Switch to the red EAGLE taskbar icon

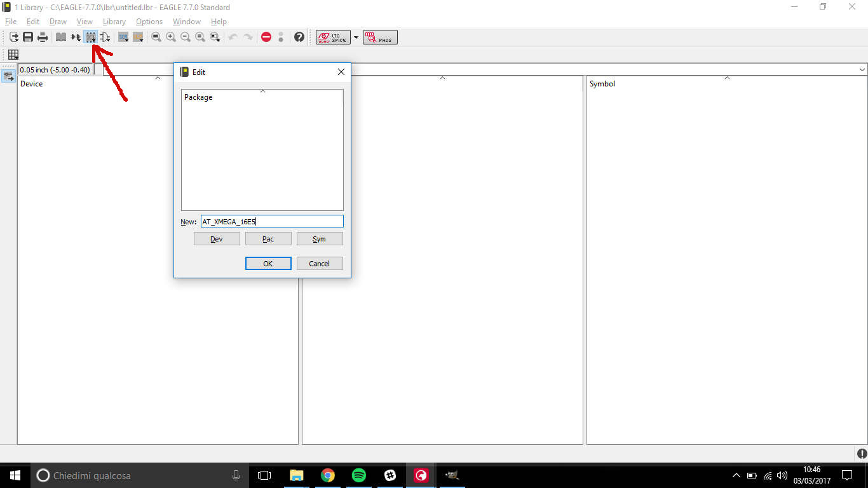[421, 475]
